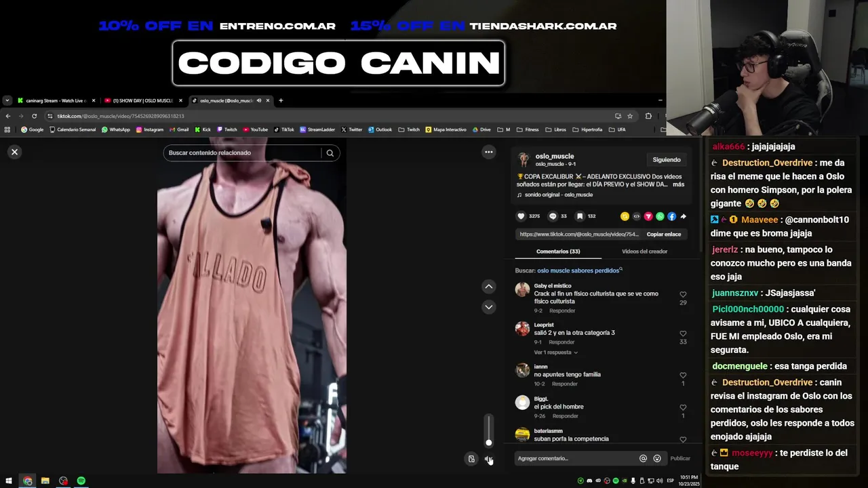Image resolution: width=868 pixels, height=488 pixels.
Task: Open Spotify from the taskbar
Action: [81, 481]
